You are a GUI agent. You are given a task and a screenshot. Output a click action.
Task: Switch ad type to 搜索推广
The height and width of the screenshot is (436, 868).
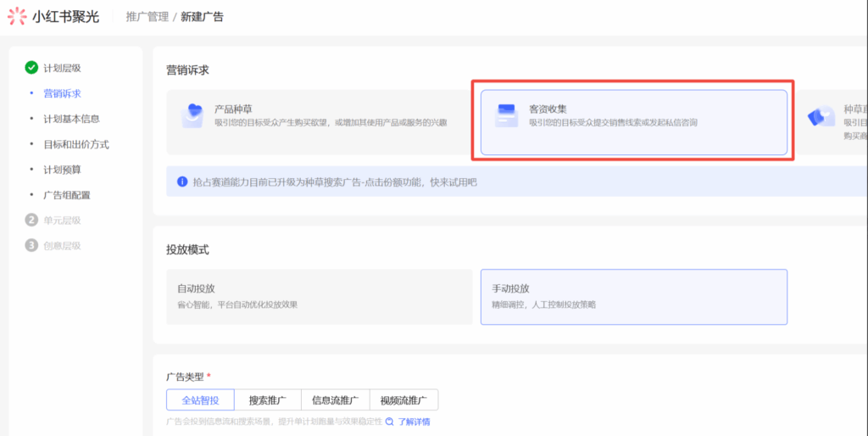pyautogui.click(x=267, y=400)
